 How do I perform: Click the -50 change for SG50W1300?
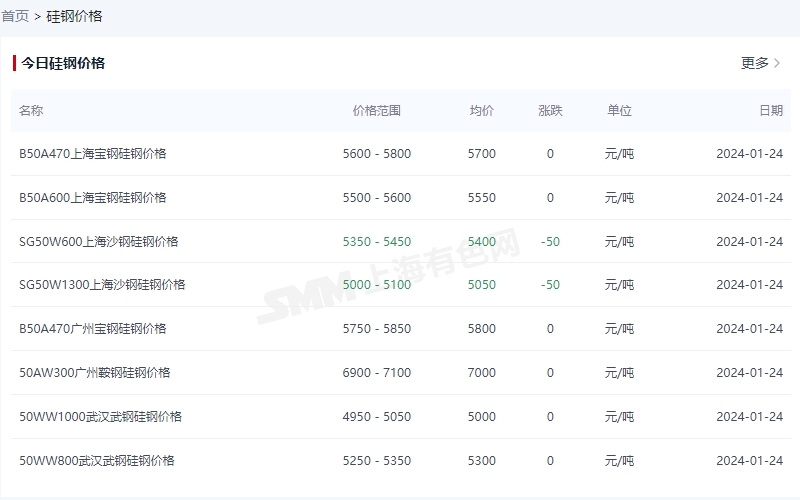[550, 285]
